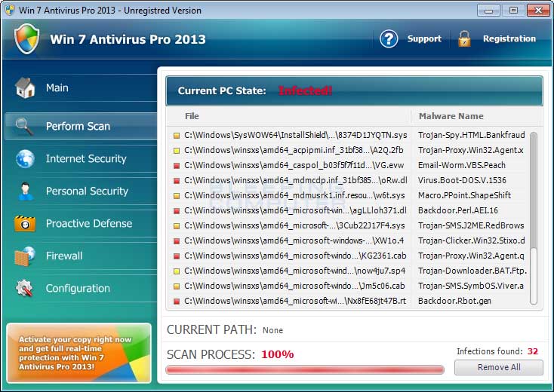Select Macro.PPoint.ShapeShift entry
Viewport: 554px width, 392px height.
point(464,195)
